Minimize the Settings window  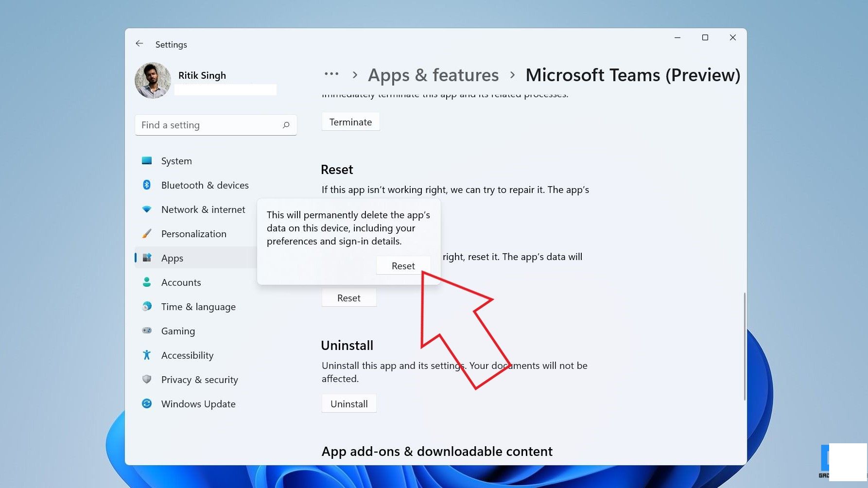pyautogui.click(x=677, y=37)
